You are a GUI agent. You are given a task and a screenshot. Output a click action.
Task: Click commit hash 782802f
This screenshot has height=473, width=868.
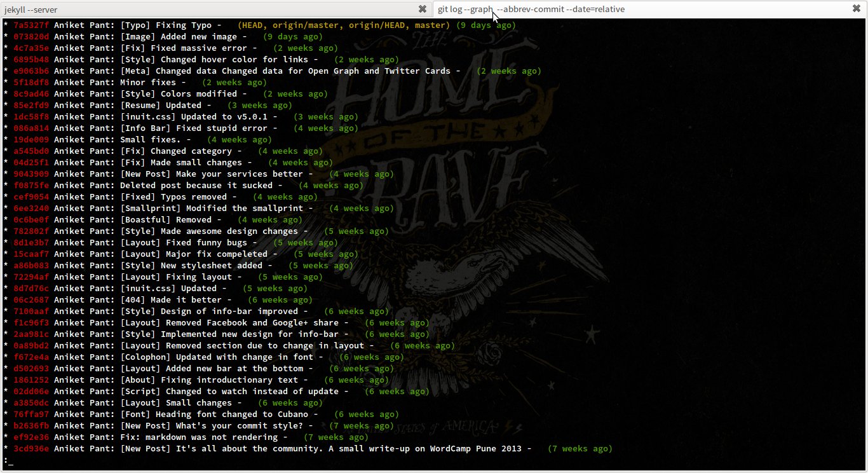pyautogui.click(x=31, y=231)
